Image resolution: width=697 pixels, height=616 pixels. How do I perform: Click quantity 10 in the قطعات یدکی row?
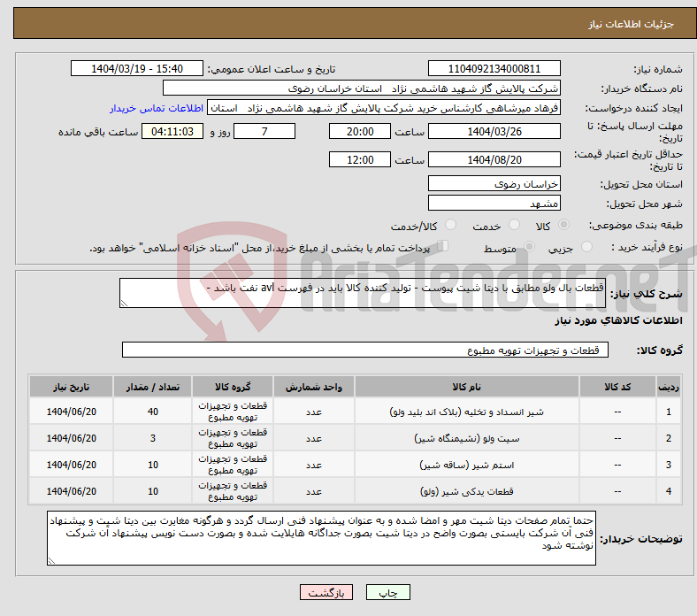tap(152, 491)
